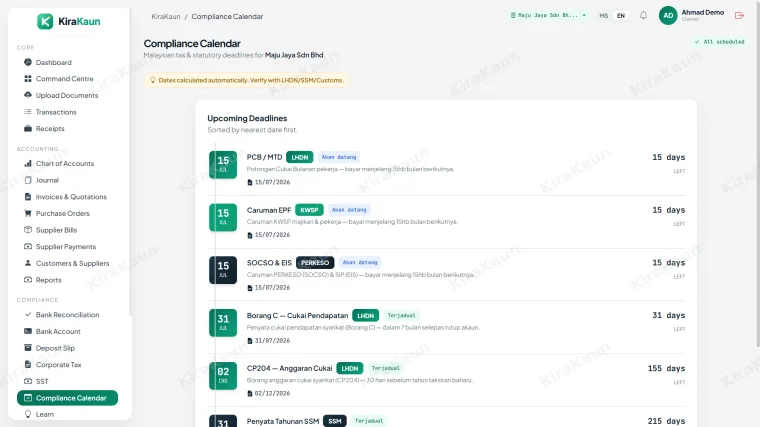Image resolution: width=760 pixels, height=427 pixels.
Task: Click the AD user avatar
Action: (668, 16)
